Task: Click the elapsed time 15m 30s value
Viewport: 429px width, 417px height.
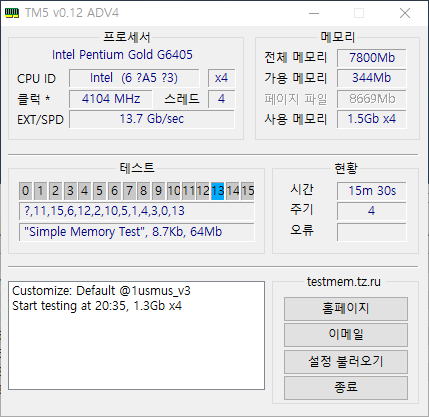Action: tap(372, 191)
